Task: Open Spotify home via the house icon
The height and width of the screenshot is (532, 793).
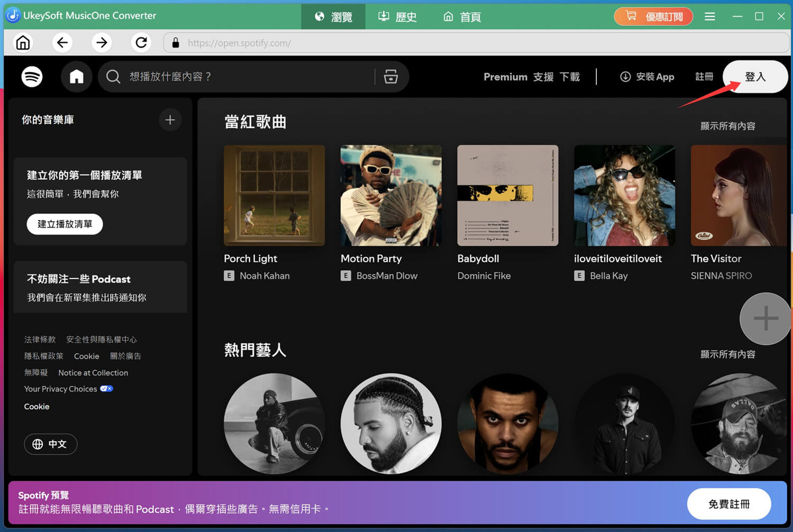Action: click(76, 77)
